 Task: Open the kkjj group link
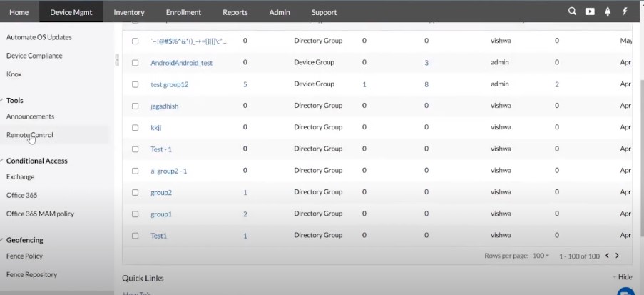[x=156, y=128]
